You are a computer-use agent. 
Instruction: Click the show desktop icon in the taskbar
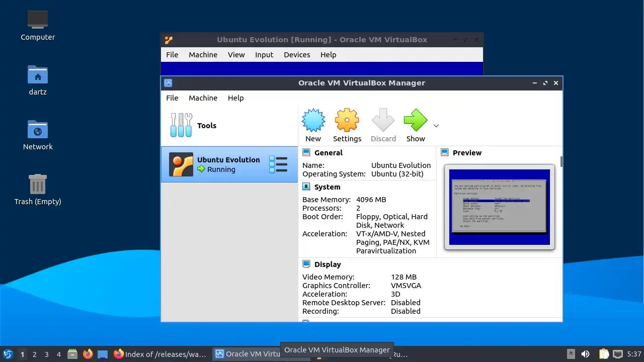pos(103,354)
